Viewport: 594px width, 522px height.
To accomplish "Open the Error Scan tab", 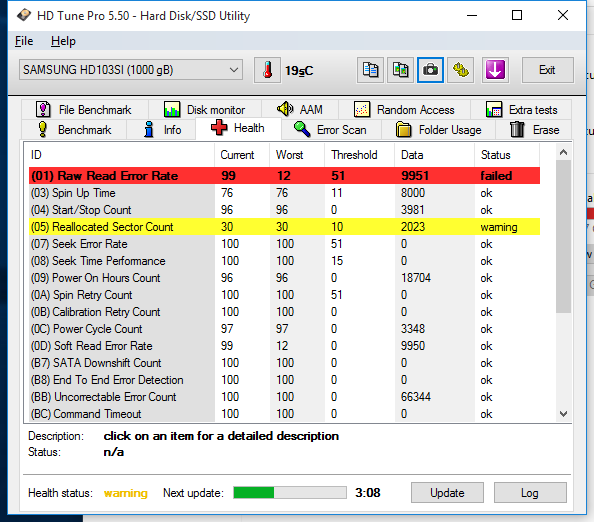I will [330, 130].
